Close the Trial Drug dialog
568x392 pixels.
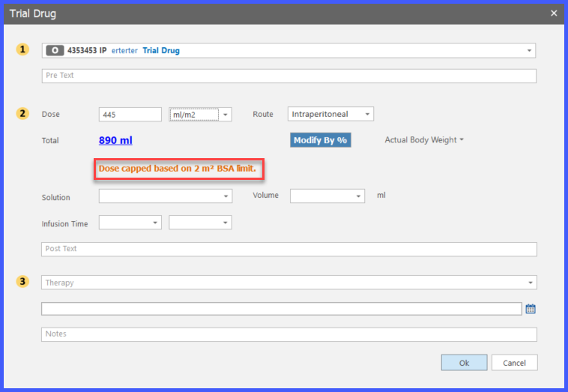554,13
